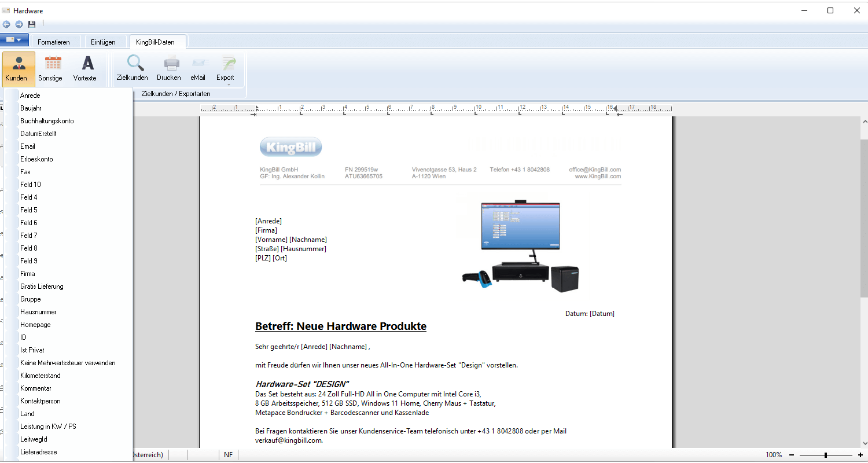This screenshot has width=868, height=463.
Task: Choose Feld 5 menu entry
Action: 68,210
